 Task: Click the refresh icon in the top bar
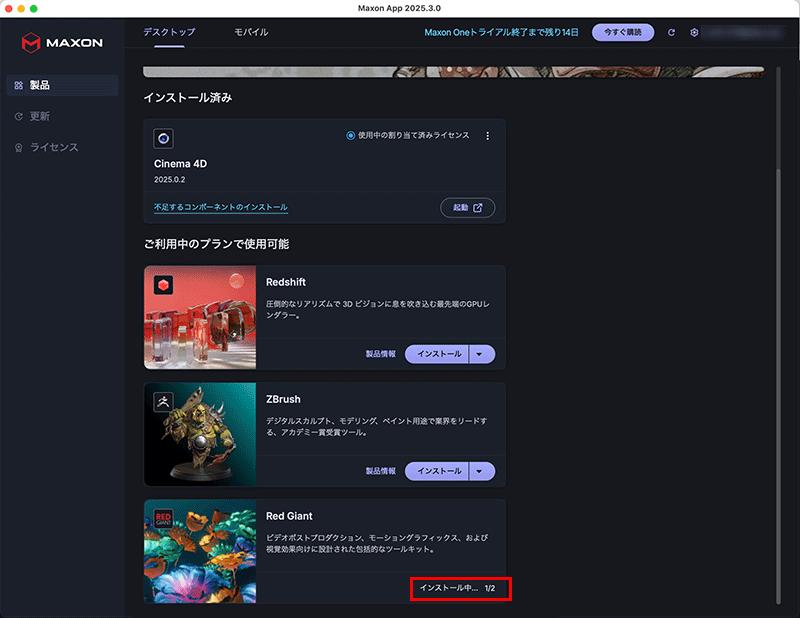pyautogui.click(x=672, y=33)
